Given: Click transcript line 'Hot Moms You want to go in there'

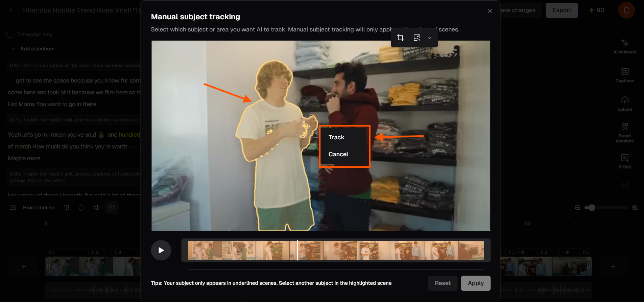Looking at the screenshot, I should tap(52, 104).
